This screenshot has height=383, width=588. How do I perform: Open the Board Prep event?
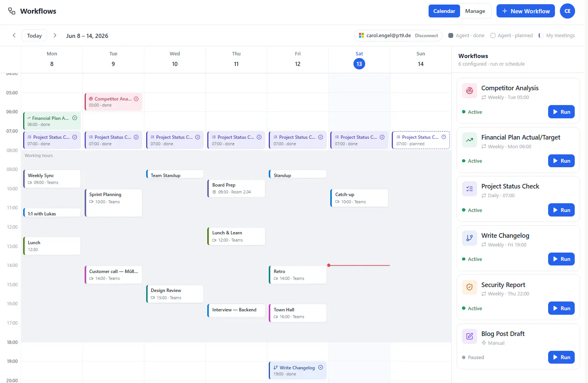click(x=236, y=188)
